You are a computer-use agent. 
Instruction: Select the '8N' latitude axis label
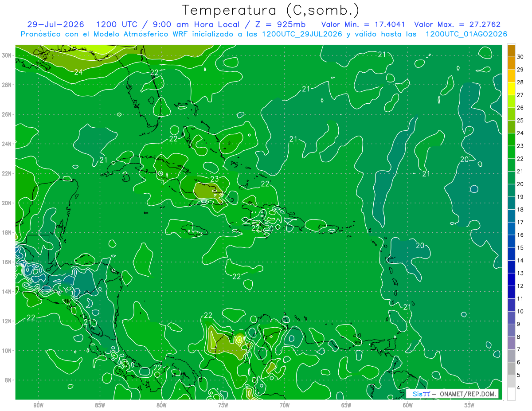[9, 380]
